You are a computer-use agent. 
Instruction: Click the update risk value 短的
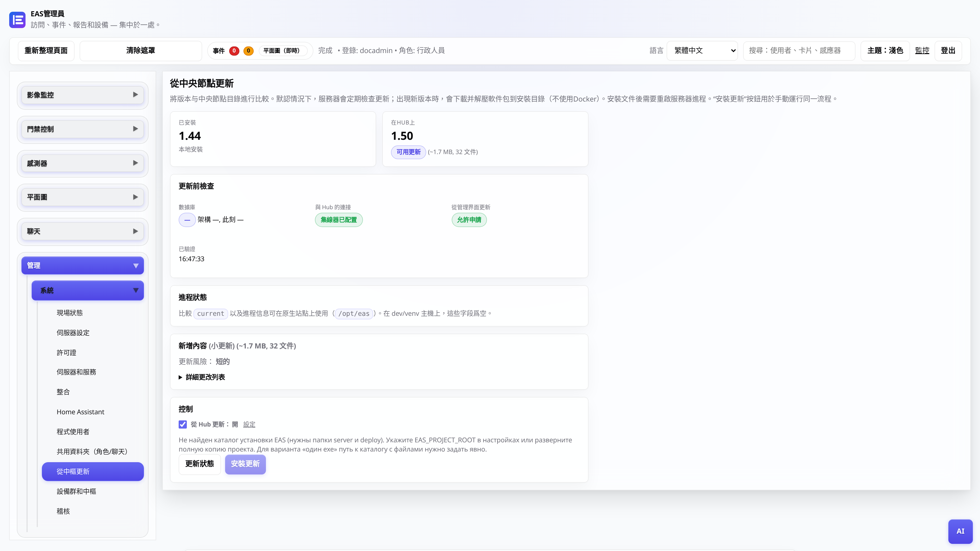coord(223,362)
